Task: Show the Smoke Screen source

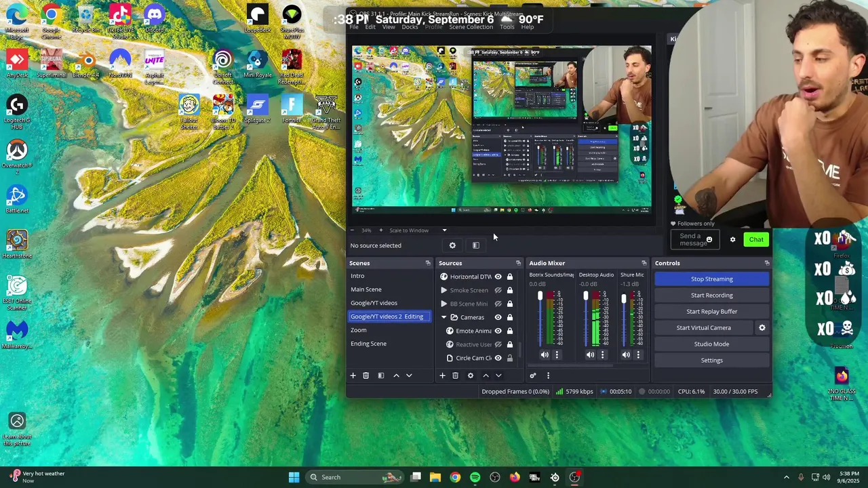Action: 498,290
